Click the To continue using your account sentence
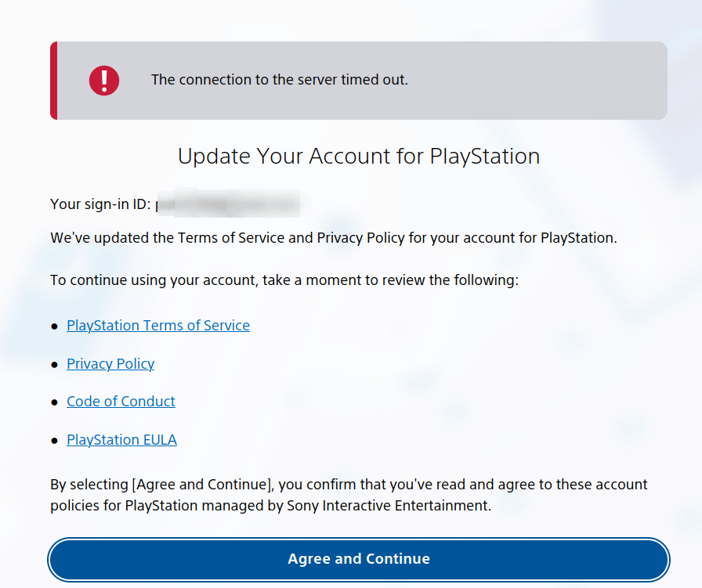This screenshot has width=702, height=588. point(284,280)
